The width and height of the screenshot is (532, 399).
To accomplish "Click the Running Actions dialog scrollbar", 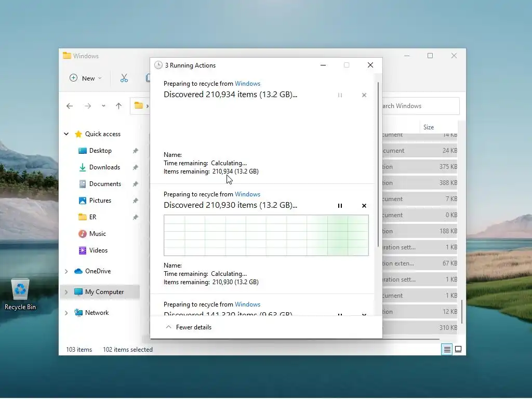I will 378,165.
